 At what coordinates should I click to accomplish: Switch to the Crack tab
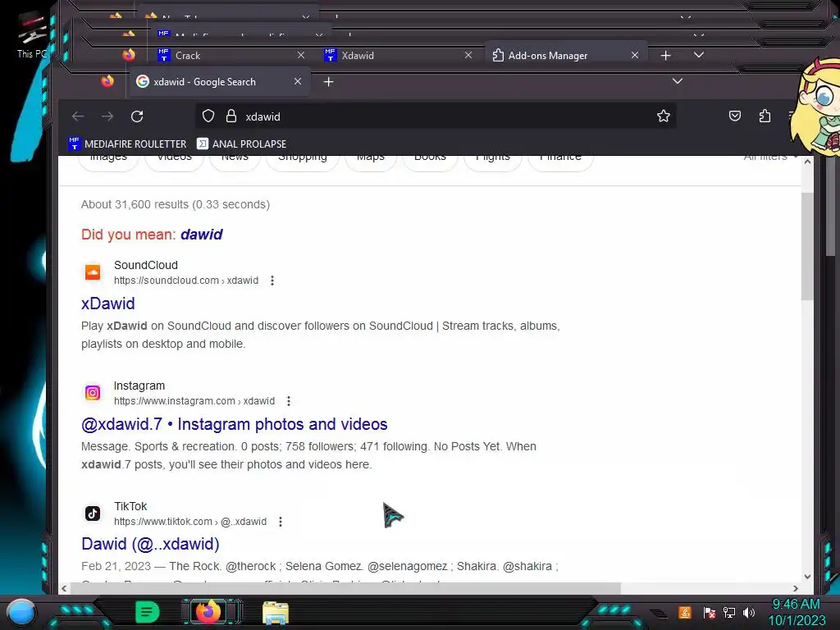[231, 55]
